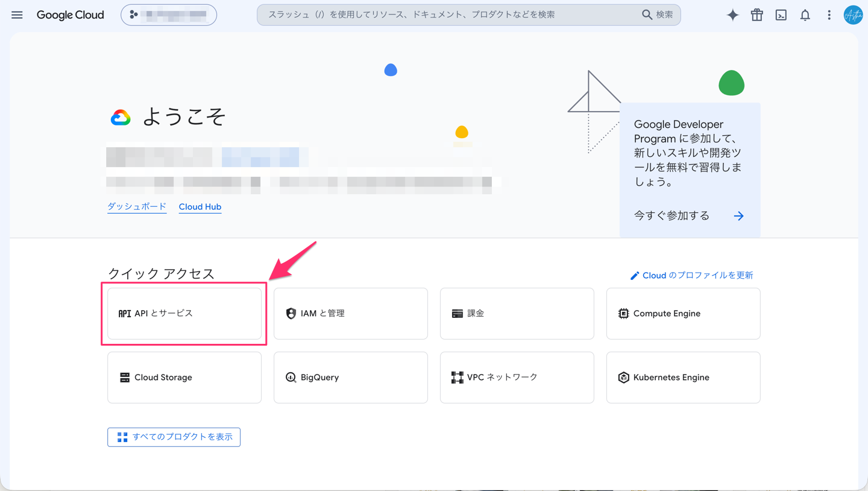Click the Compute Engine chip icon
This screenshot has height=491, width=868.
point(623,314)
